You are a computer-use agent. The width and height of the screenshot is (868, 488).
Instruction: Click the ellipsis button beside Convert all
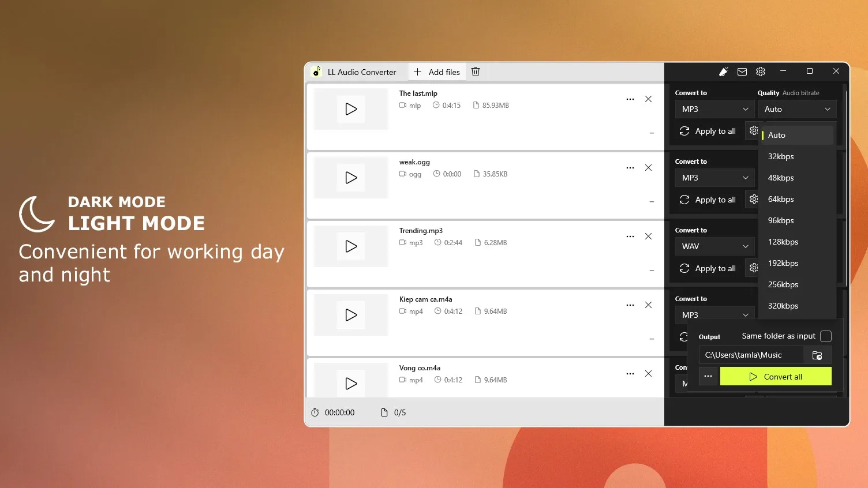[x=708, y=376]
